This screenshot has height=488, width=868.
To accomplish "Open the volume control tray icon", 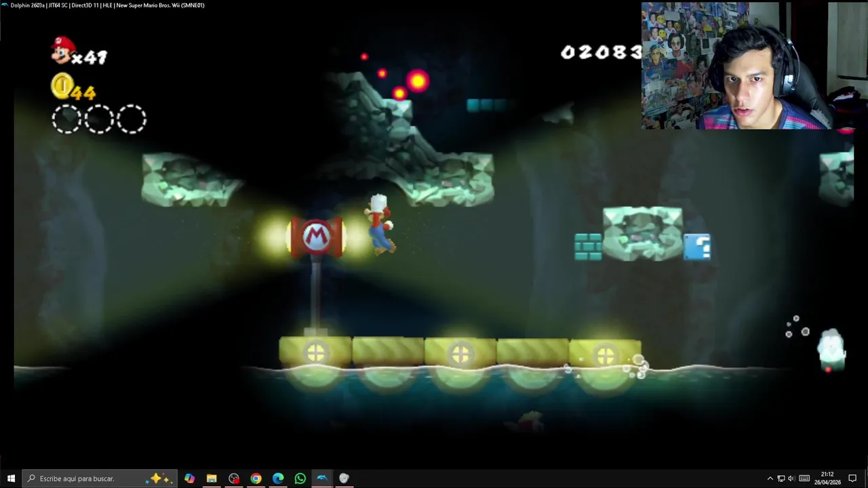I will pos(791,479).
